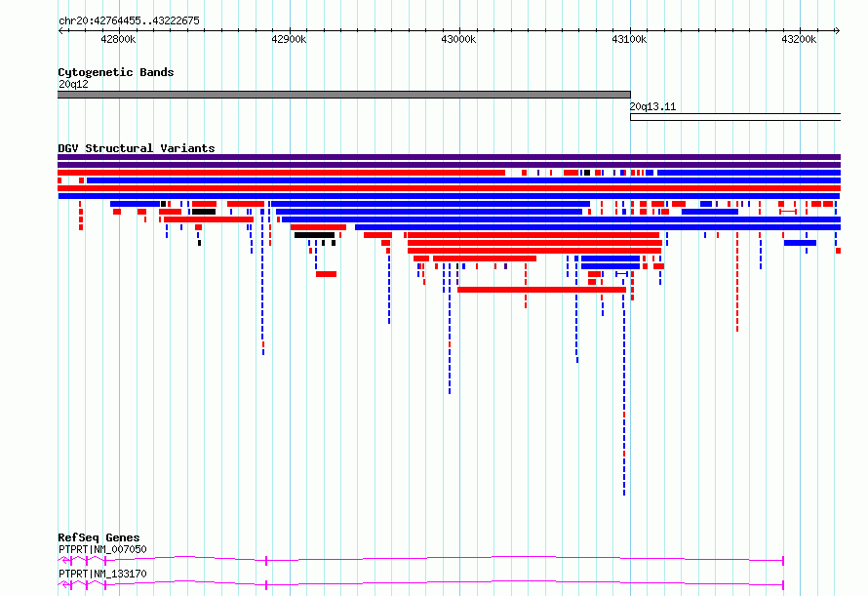Screen dimensions: 868x596
Task: Click the 20q12 band label
Action: (73, 84)
